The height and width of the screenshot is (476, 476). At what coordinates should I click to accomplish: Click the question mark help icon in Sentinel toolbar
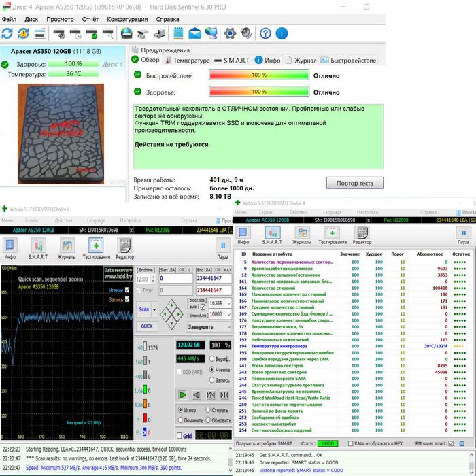[265, 33]
